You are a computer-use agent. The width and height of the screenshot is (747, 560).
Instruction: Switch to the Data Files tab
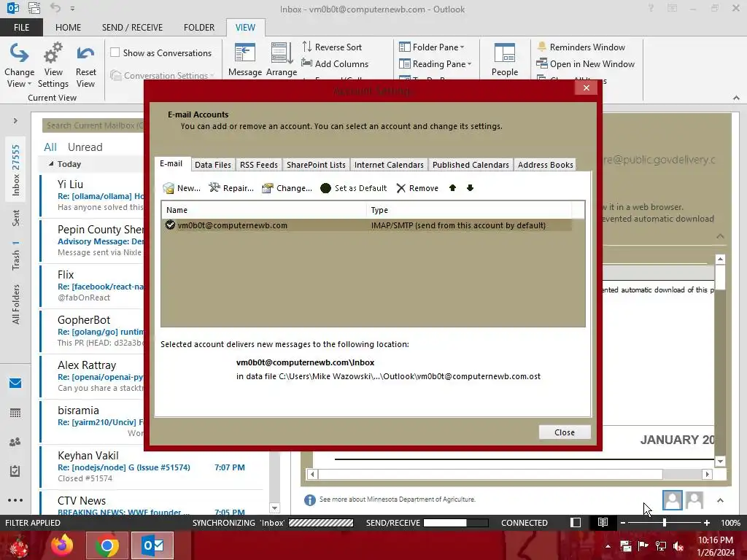tap(212, 165)
